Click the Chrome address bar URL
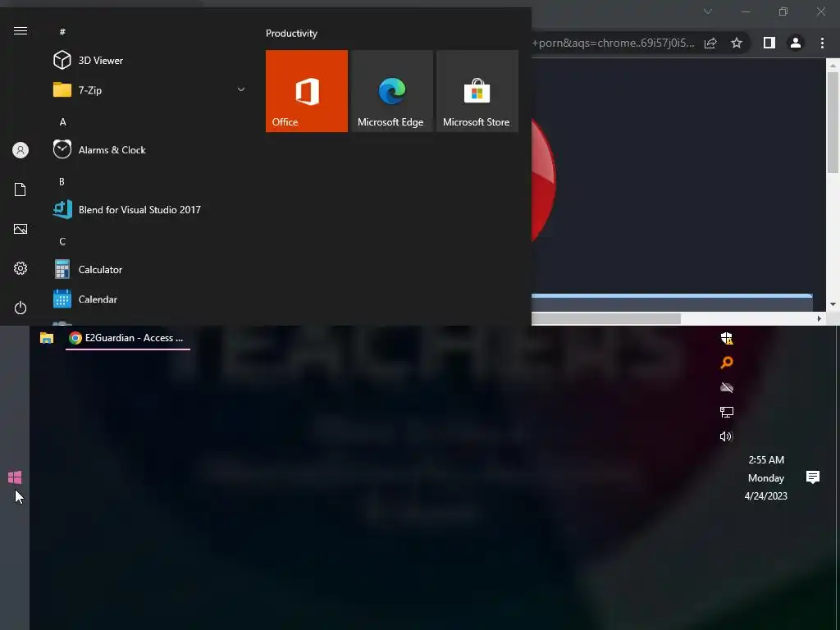 [x=613, y=43]
